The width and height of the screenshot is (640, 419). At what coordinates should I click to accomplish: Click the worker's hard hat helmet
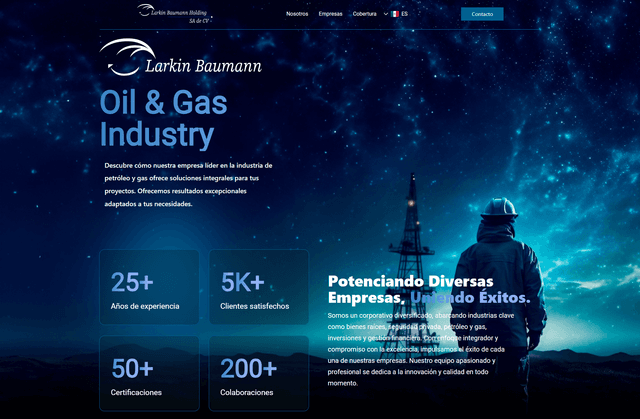click(x=497, y=207)
